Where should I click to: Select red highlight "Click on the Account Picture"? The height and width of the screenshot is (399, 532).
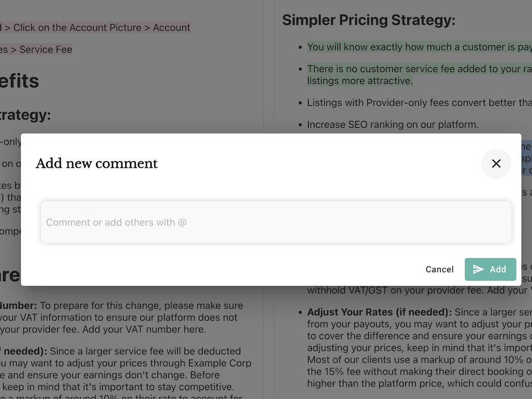[77, 28]
